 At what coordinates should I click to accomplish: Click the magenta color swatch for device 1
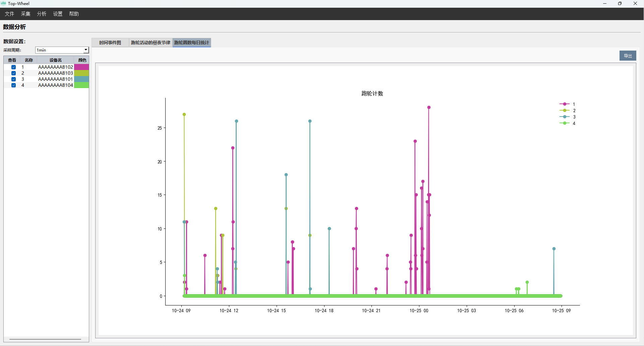coord(81,67)
